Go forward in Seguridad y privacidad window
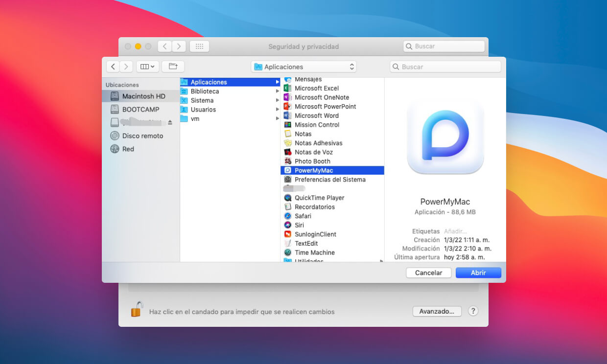Screen dimensions: 607x364 click(x=179, y=46)
